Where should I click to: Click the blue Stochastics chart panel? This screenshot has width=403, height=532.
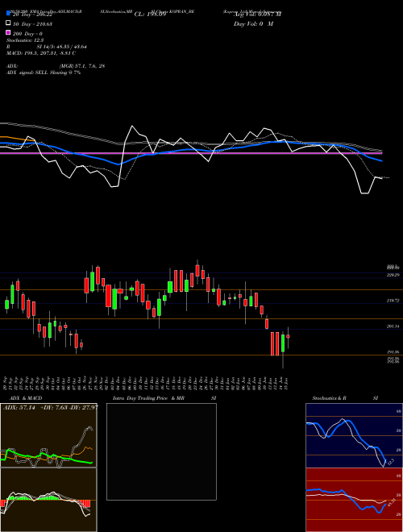point(354,435)
